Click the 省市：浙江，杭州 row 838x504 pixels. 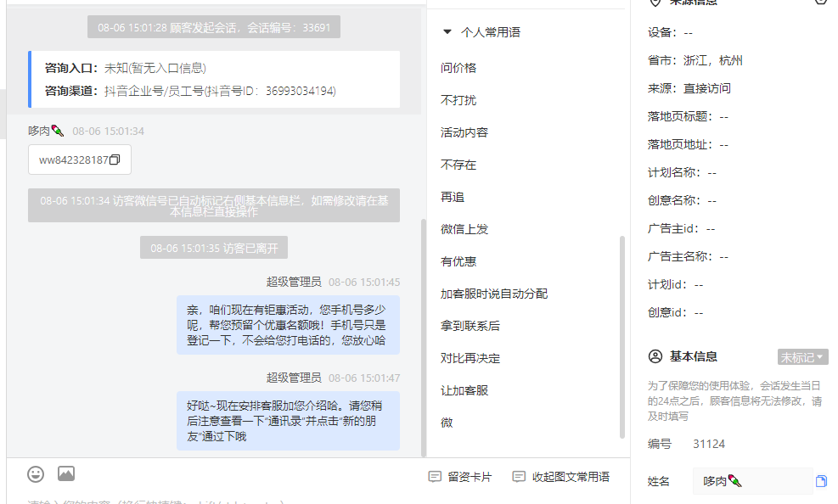pos(695,60)
